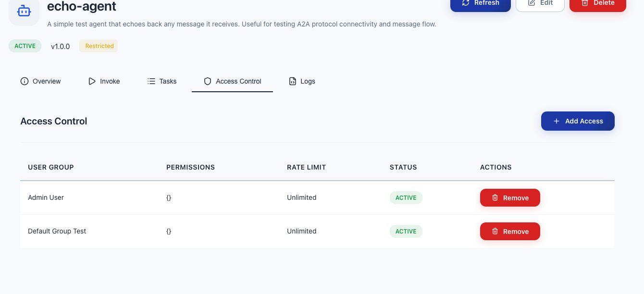644x294 pixels.
Task: Click the shield icon beside Access Control
Action: (x=208, y=81)
